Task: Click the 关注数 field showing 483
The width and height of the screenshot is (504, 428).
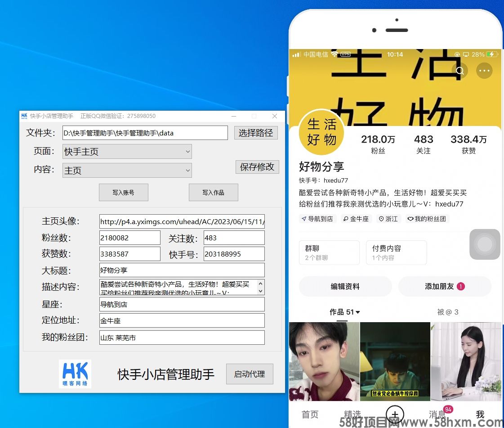Action: point(234,238)
